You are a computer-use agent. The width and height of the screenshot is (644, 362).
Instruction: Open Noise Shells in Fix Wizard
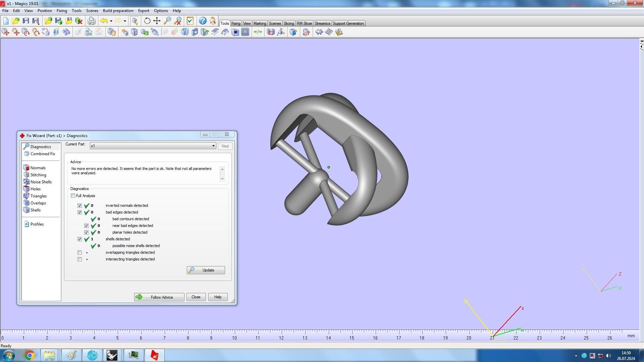tap(41, 182)
